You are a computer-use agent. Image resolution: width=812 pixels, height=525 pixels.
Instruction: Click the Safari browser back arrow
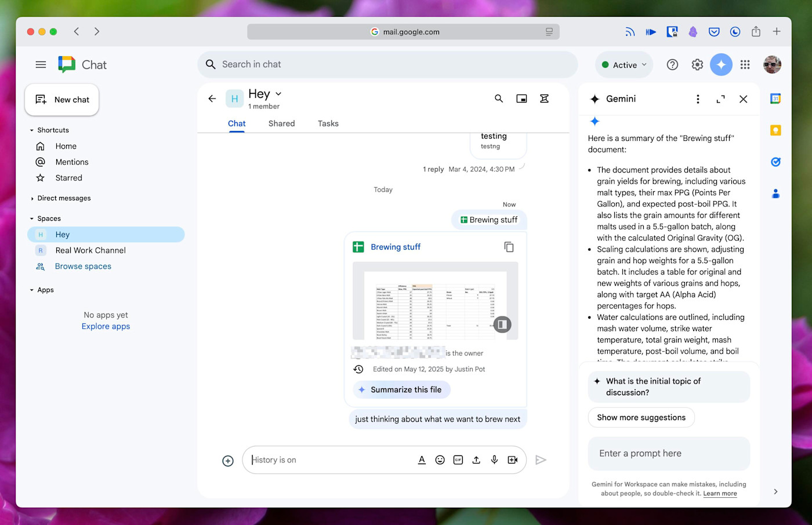pos(77,31)
